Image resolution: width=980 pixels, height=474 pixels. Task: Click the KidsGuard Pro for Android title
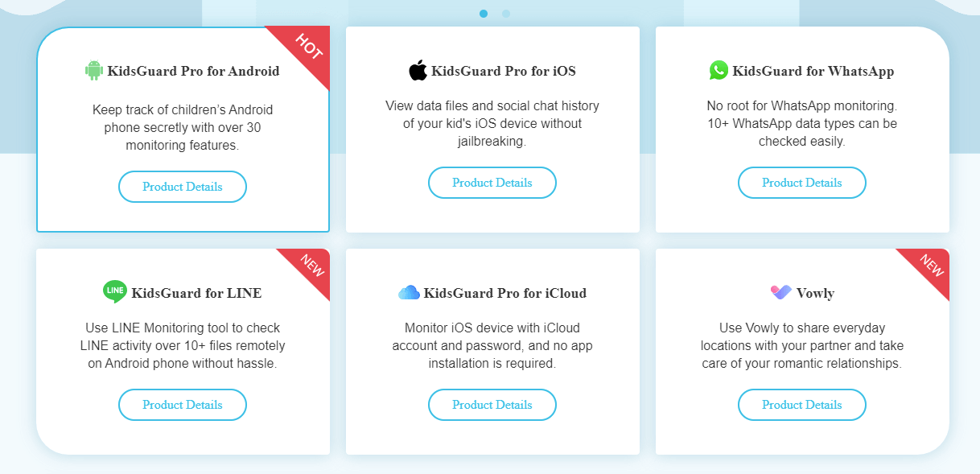pos(193,71)
